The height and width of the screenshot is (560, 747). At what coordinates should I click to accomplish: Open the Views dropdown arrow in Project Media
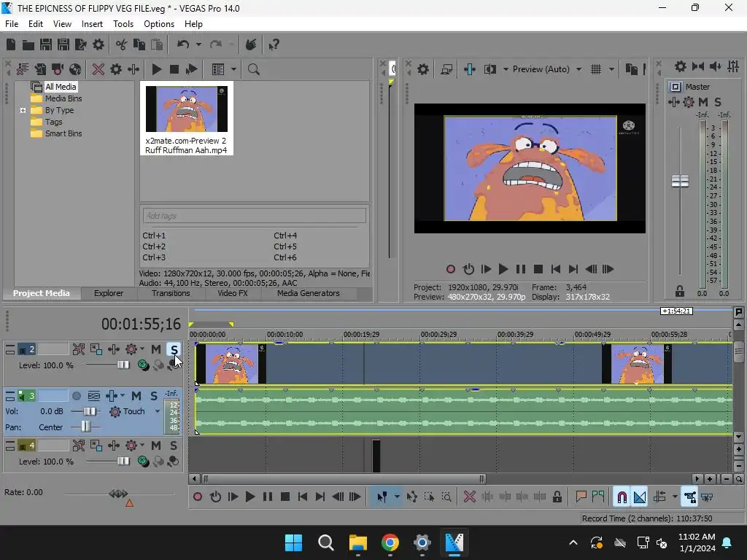coord(233,69)
